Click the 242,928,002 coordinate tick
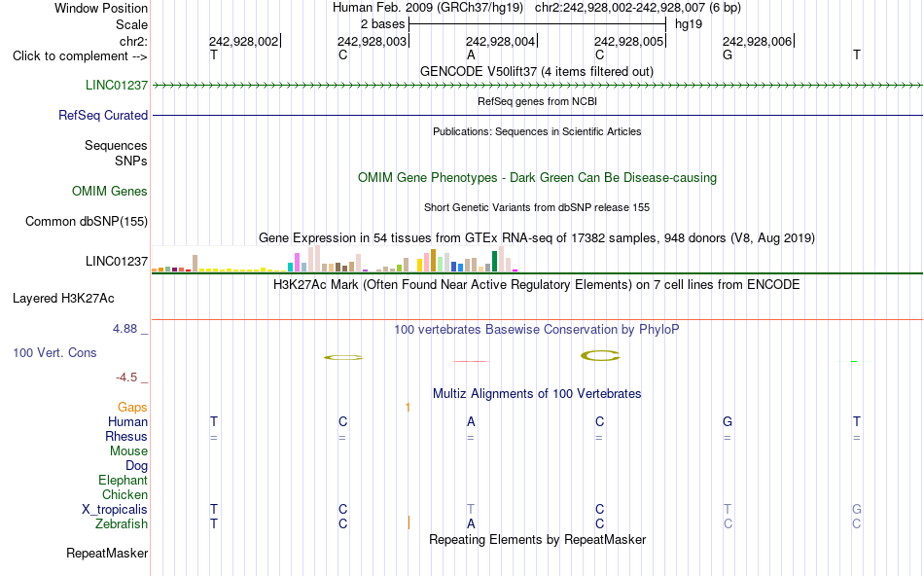This screenshot has width=924, height=576. pyautogui.click(x=244, y=41)
